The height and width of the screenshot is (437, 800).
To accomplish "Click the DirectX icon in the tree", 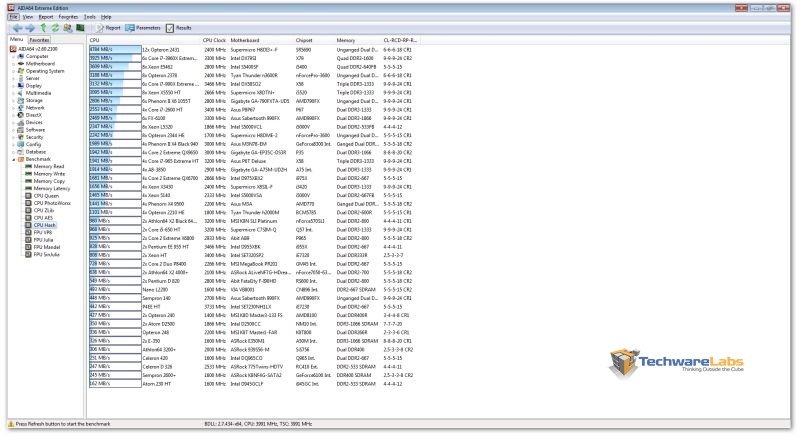I will point(21,115).
